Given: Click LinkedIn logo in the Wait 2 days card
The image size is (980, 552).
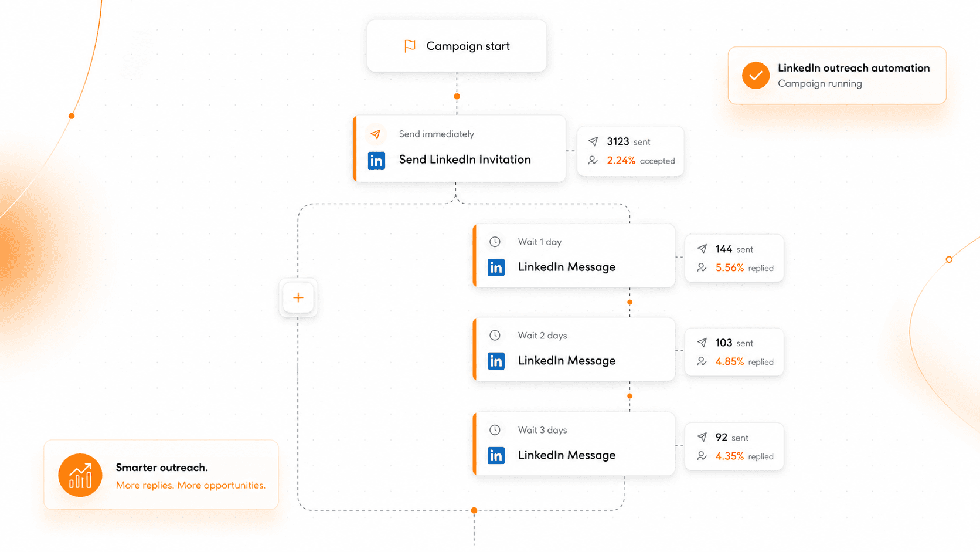Looking at the screenshot, I should coord(496,361).
